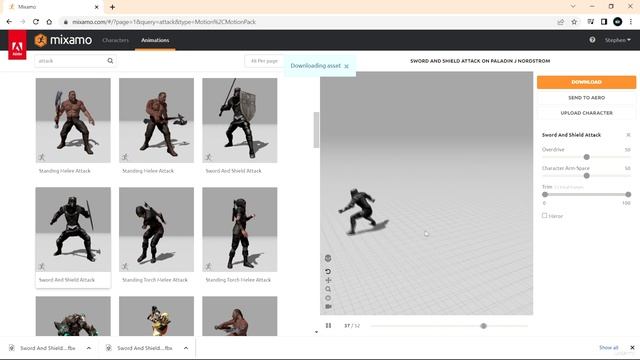This screenshot has height=360, width=640.
Task: Expand options for the leftmost downloaded fbx file
Action: coord(89,348)
